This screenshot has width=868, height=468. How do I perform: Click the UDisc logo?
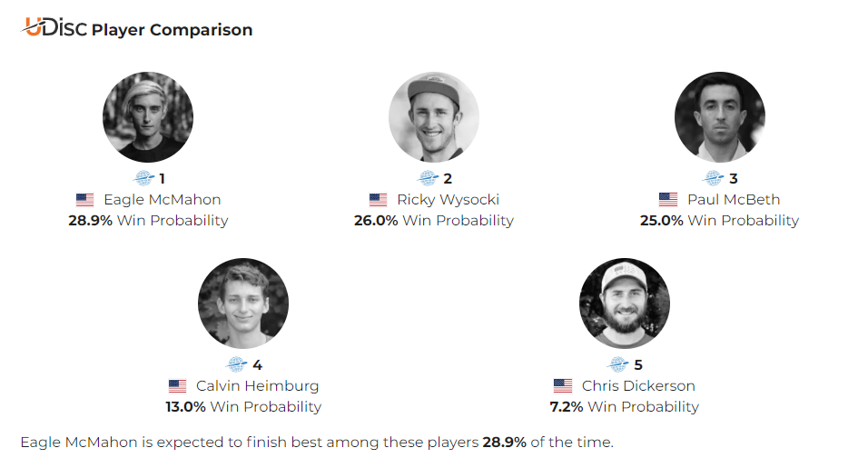[54, 27]
